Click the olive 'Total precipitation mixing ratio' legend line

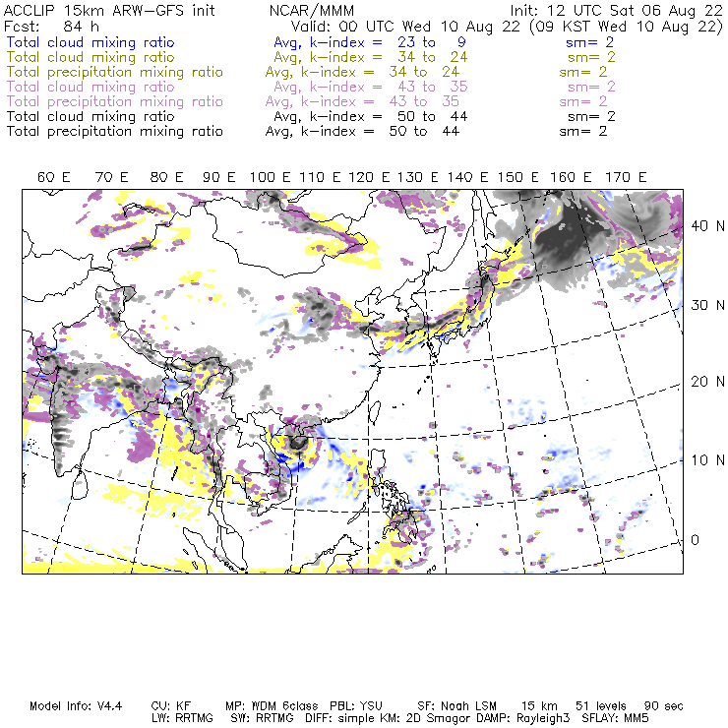115,72
